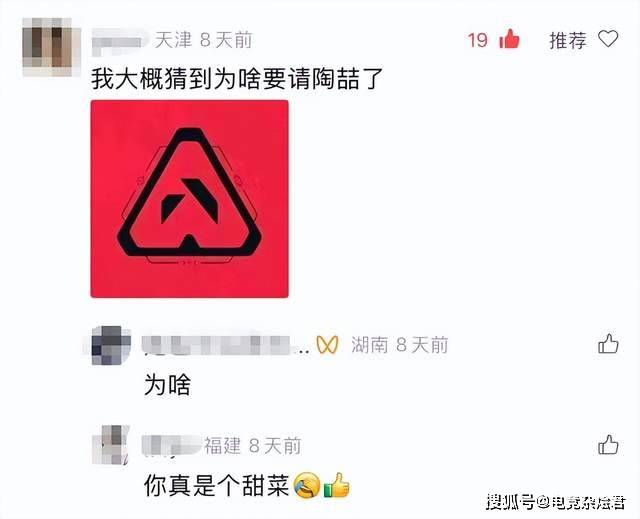
Task: Open the 湖南 commenter's blurred username
Action: 224,345
